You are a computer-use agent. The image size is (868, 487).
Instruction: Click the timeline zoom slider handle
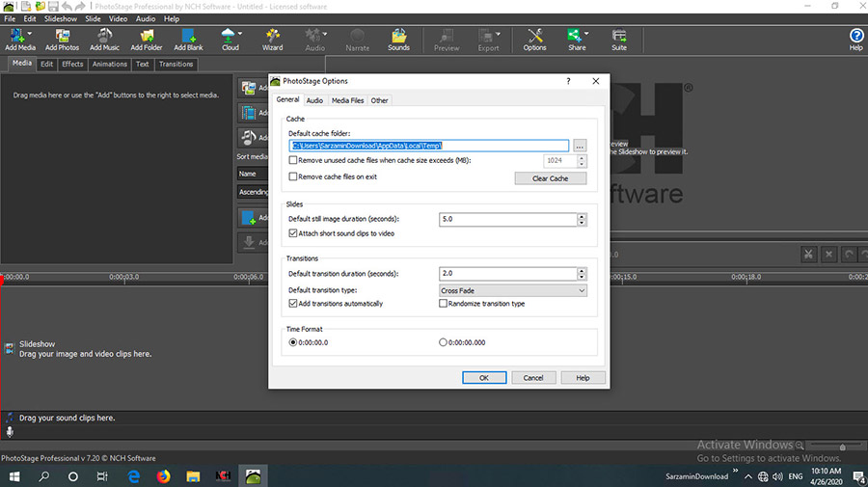(843, 446)
